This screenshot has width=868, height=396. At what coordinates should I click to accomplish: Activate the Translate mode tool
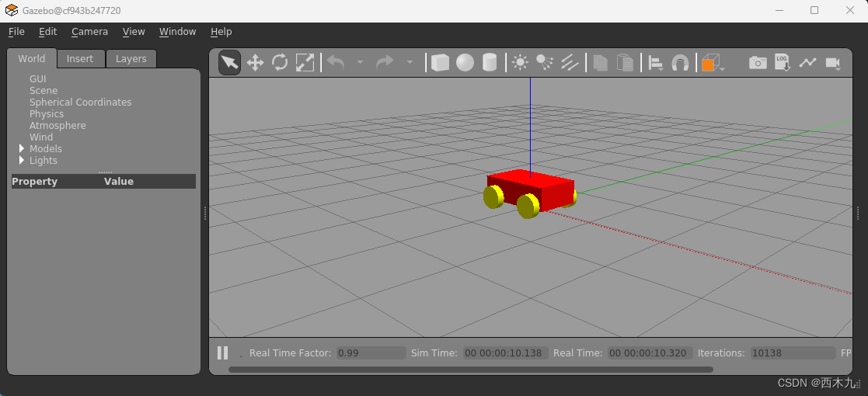pyautogui.click(x=255, y=62)
